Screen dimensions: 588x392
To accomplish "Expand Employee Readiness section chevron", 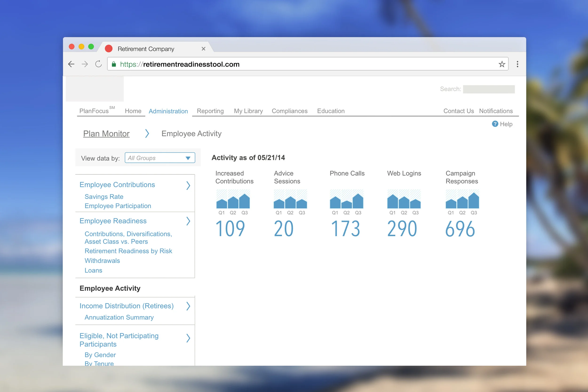I will 188,221.
